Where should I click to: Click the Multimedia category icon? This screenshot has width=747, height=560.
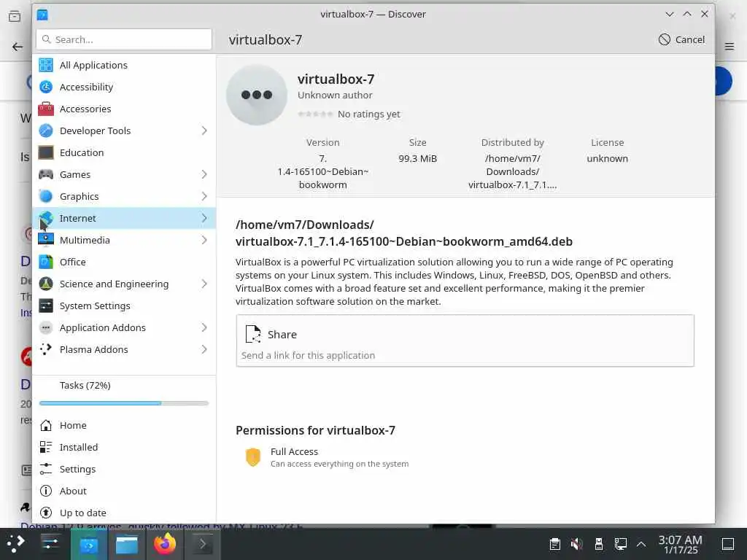click(x=46, y=240)
